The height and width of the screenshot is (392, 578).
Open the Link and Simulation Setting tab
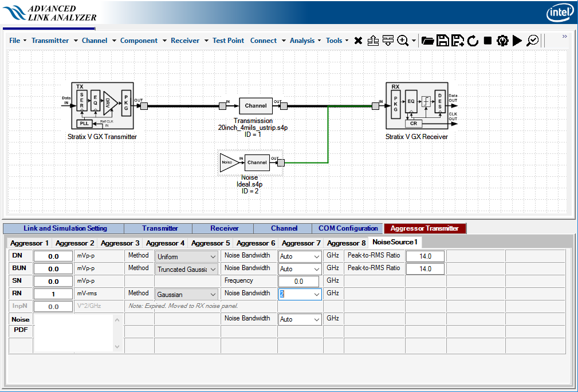65,228
